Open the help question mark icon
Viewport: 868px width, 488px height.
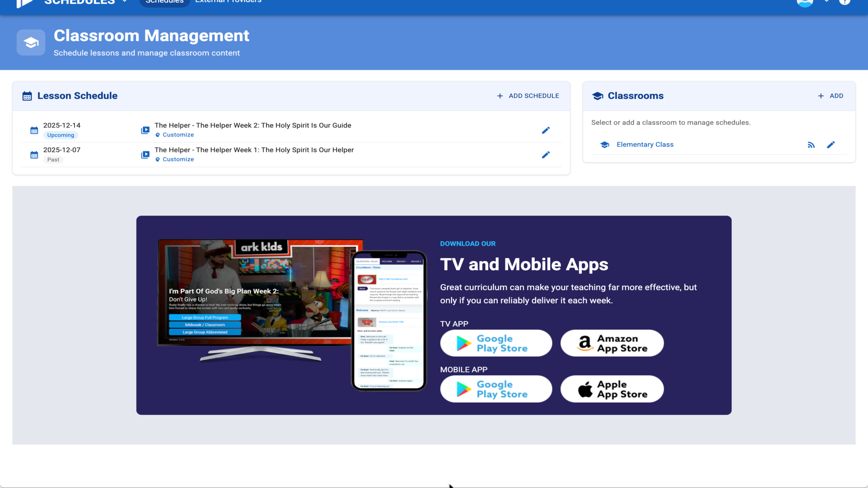[x=844, y=2]
